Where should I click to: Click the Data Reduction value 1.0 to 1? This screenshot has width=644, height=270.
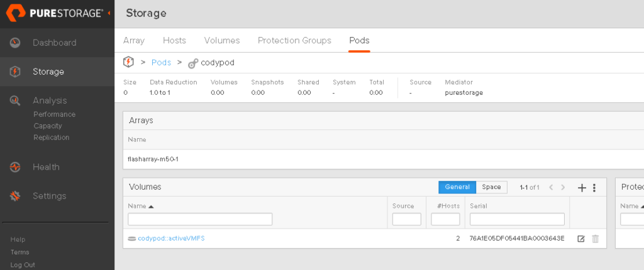click(x=160, y=93)
